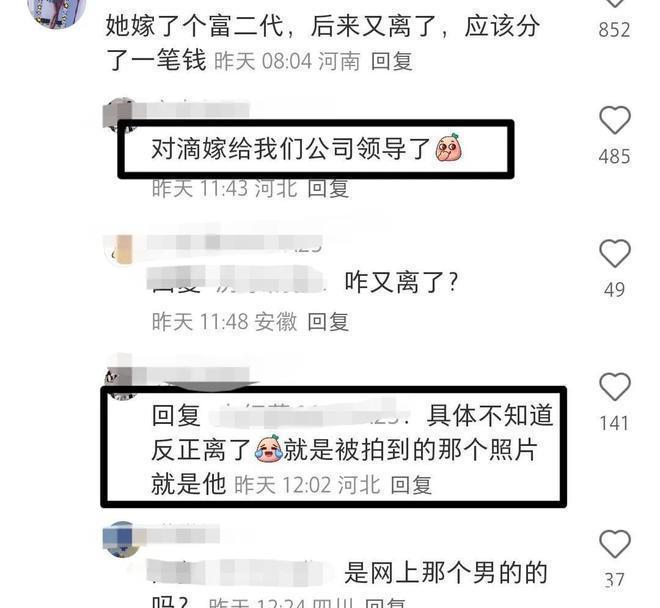Click the crying-laughing emoji after 反正离了
The image size is (660, 608).
(268, 449)
